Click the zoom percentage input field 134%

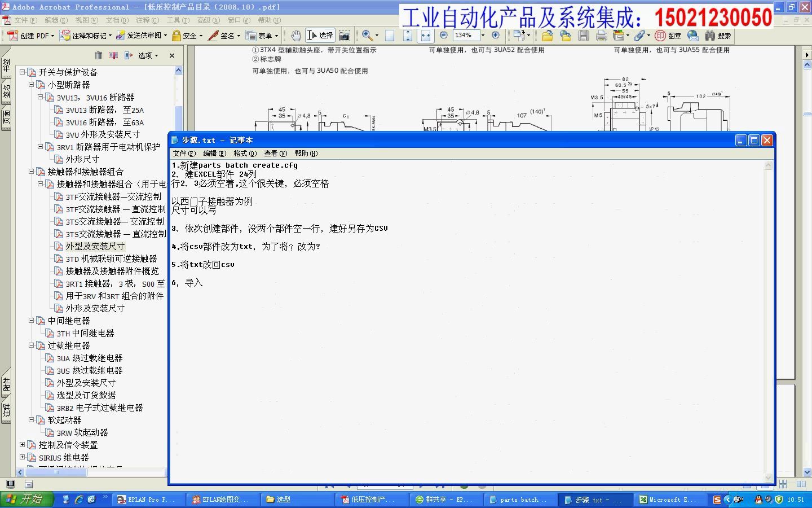click(465, 35)
